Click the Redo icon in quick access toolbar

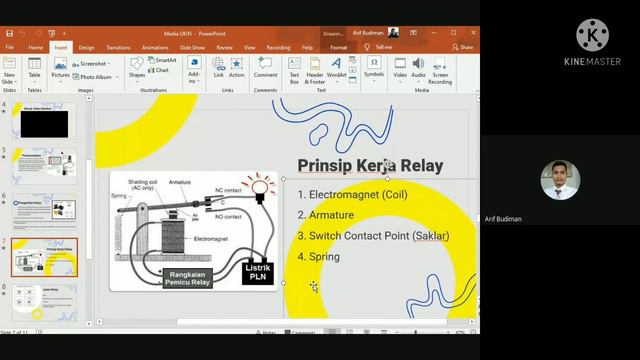click(x=38, y=33)
